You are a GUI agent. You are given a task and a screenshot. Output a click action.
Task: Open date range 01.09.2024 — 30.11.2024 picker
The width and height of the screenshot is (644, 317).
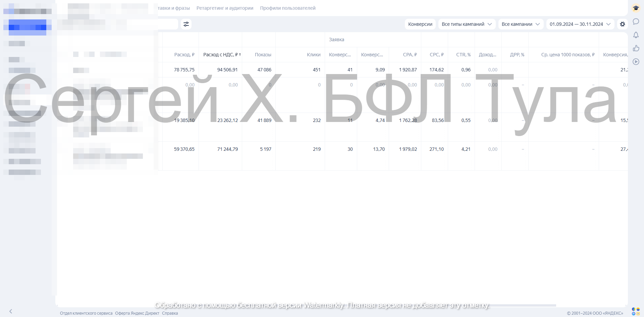coord(580,24)
